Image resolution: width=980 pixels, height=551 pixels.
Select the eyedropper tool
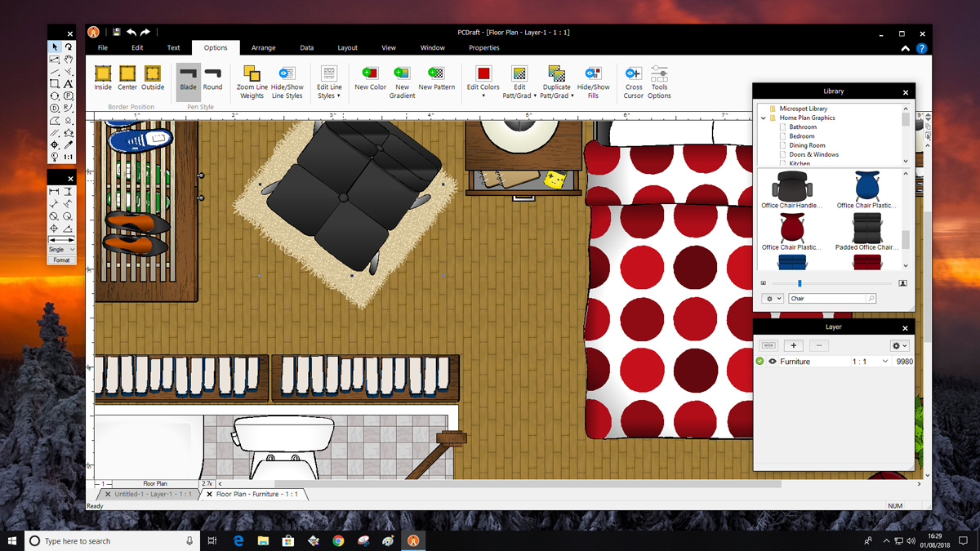(x=69, y=144)
